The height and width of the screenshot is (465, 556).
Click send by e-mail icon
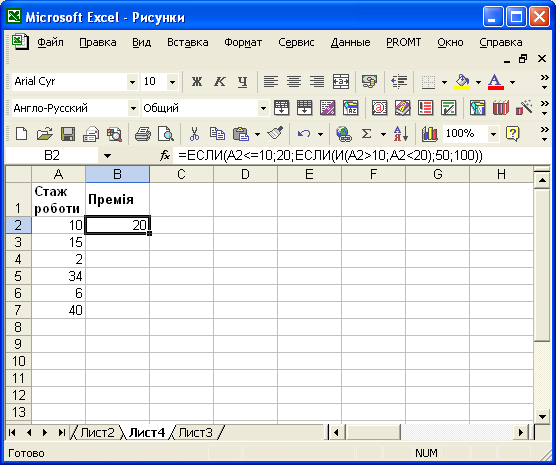pos(91,134)
